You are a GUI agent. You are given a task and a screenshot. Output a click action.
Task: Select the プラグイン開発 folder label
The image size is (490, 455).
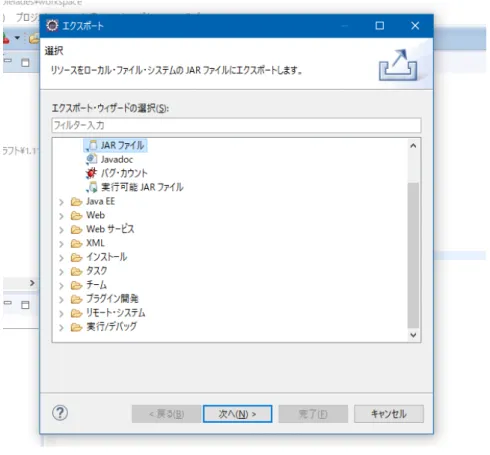112,299
